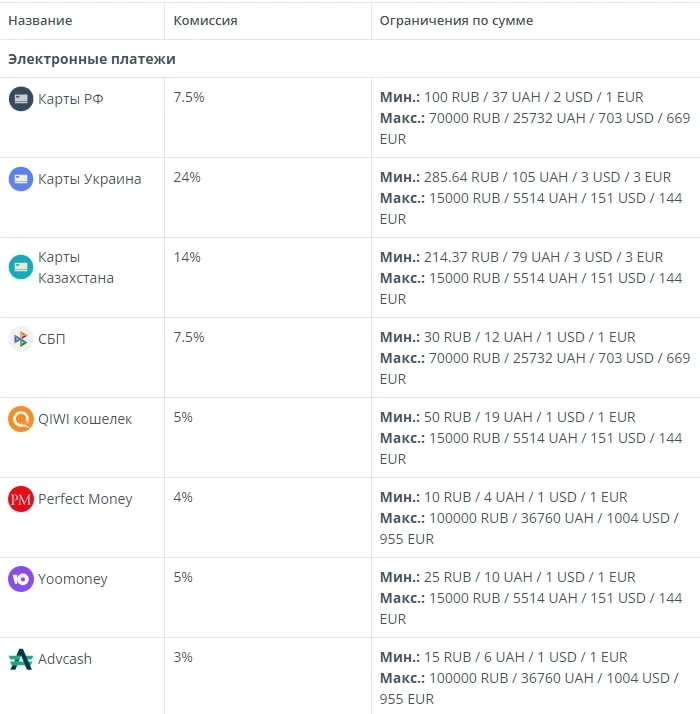This screenshot has width=700, height=714.
Task: Click the СБП payment name
Action: (x=52, y=339)
